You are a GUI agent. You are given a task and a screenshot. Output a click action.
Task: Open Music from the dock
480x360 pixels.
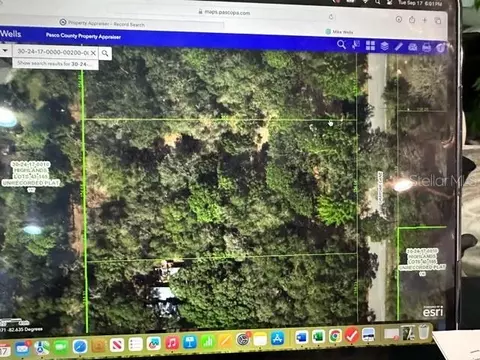coord(172,343)
